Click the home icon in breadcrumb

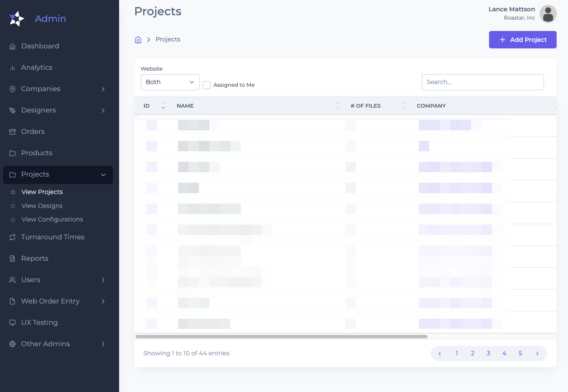click(138, 40)
